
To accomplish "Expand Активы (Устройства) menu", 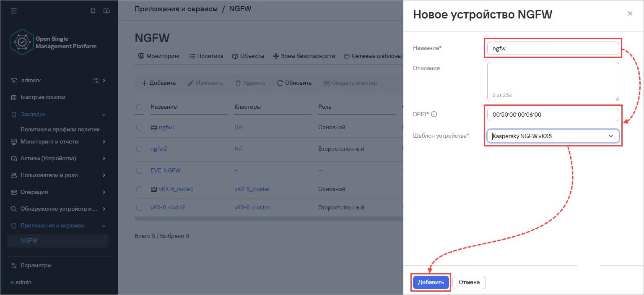I will tap(104, 159).
